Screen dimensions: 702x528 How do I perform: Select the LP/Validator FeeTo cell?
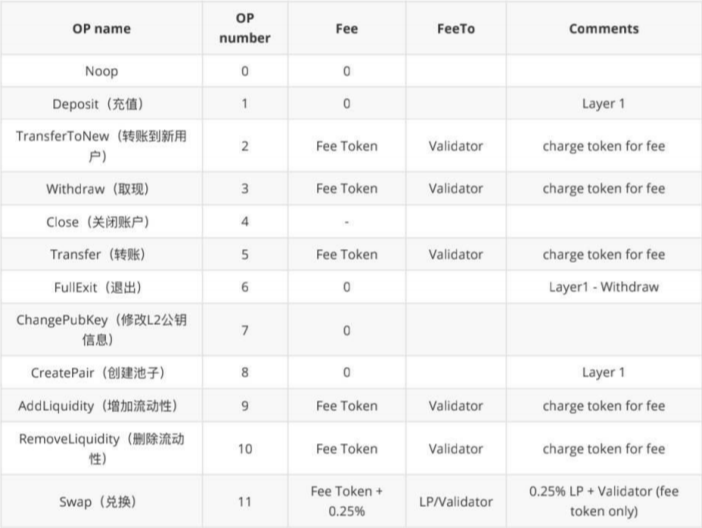455,501
